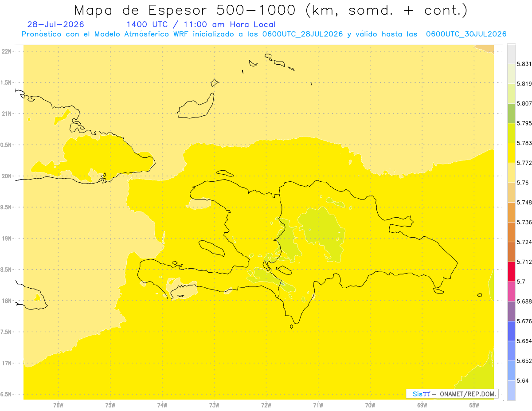This screenshot has width=532, height=411.
Task: Select the purple legend swatch between 5.688 and 5.676
Action: click(511, 311)
